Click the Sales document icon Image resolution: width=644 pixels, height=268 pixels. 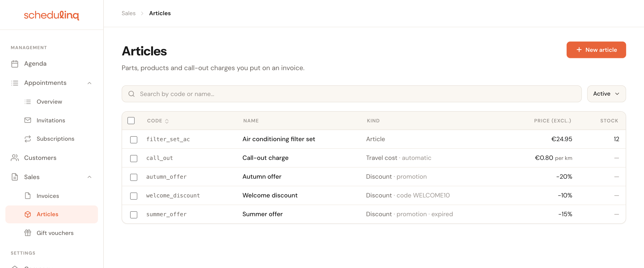click(15, 177)
